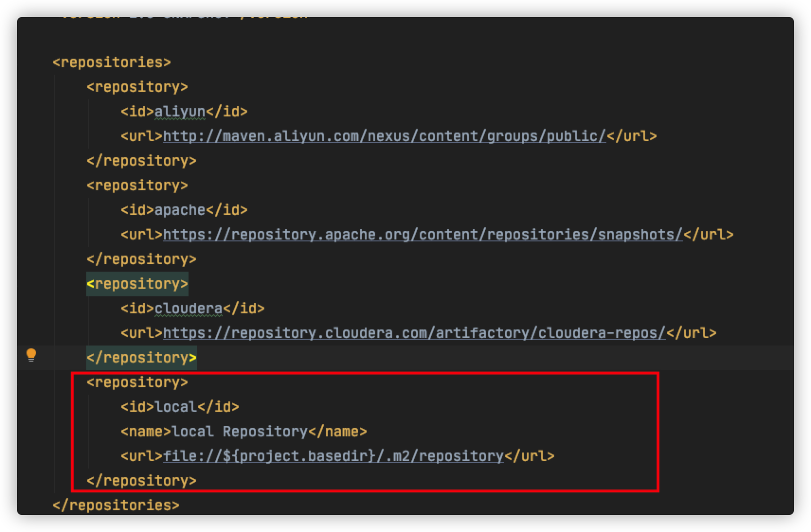Click </repository> tag below apache URL
Screen dimensions: 811x532
coord(142,259)
